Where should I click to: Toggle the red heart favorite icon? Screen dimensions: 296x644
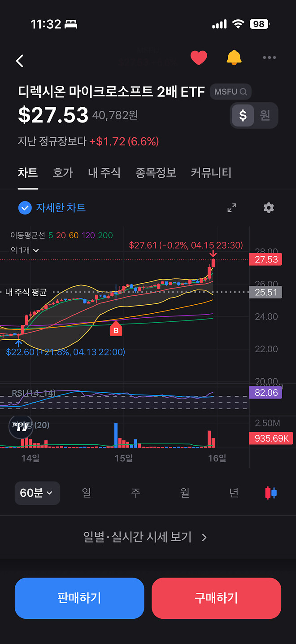pyautogui.click(x=199, y=58)
